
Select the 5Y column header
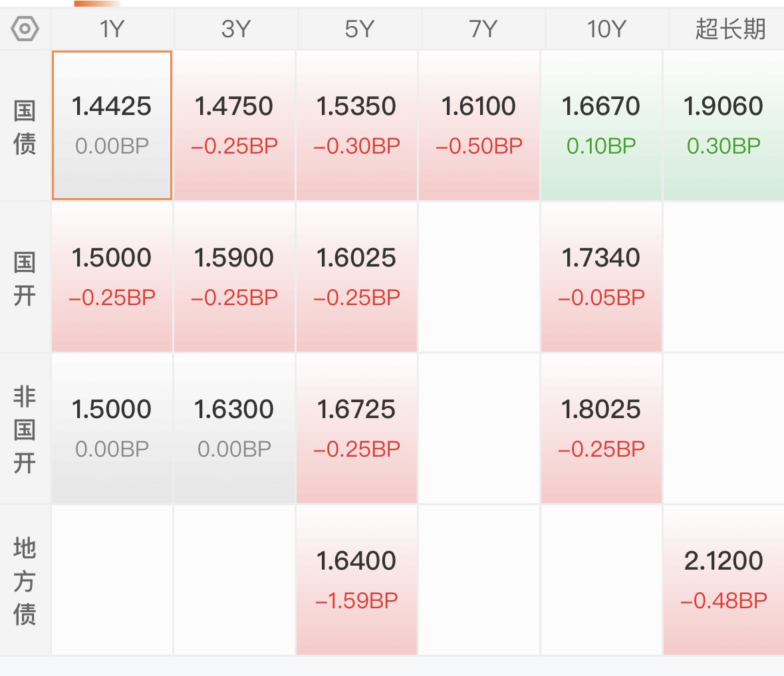coord(358,29)
